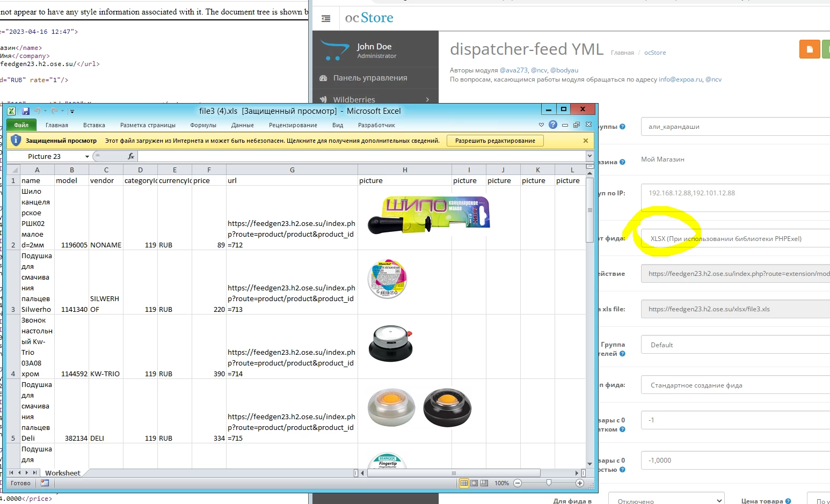
Task: Click Insert Function fx button
Action: pos(130,156)
